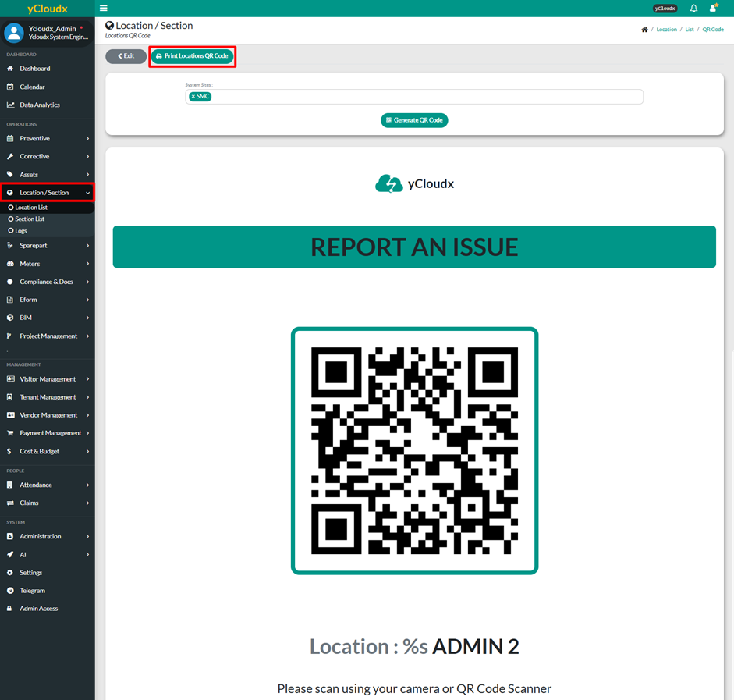Click Generate QR Code button
This screenshot has width=734, height=700.
(414, 120)
